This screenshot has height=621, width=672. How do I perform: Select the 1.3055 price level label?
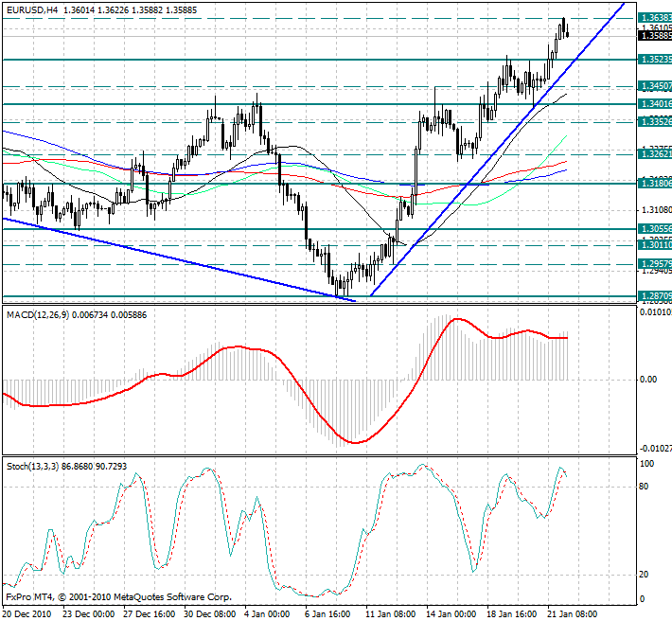[655, 229]
